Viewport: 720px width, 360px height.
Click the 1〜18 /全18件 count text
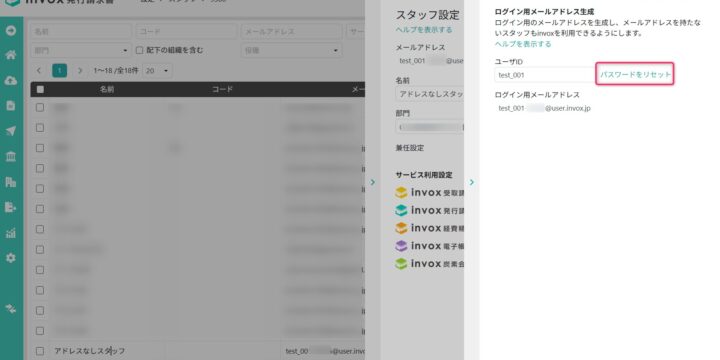116,71
